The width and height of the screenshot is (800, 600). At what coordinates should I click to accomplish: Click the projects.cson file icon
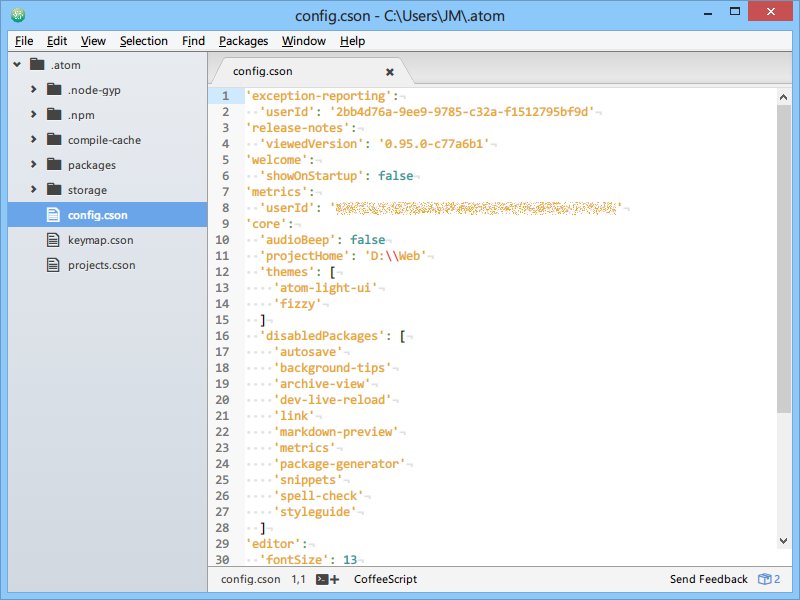pyautogui.click(x=53, y=265)
